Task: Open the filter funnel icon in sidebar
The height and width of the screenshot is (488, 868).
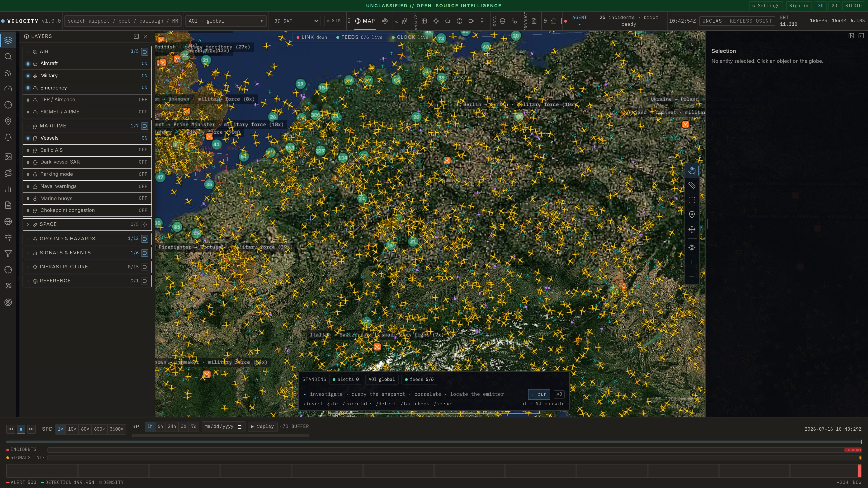Action: (8, 253)
